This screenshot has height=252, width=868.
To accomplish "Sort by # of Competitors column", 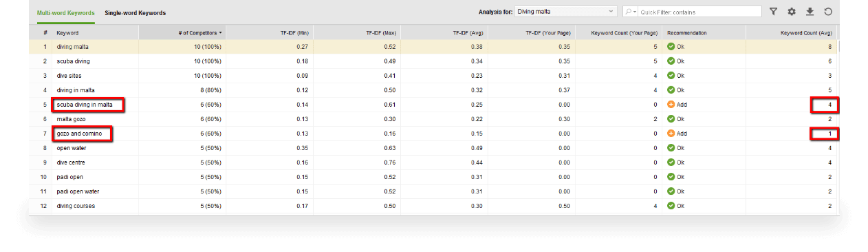I will coord(182,32).
